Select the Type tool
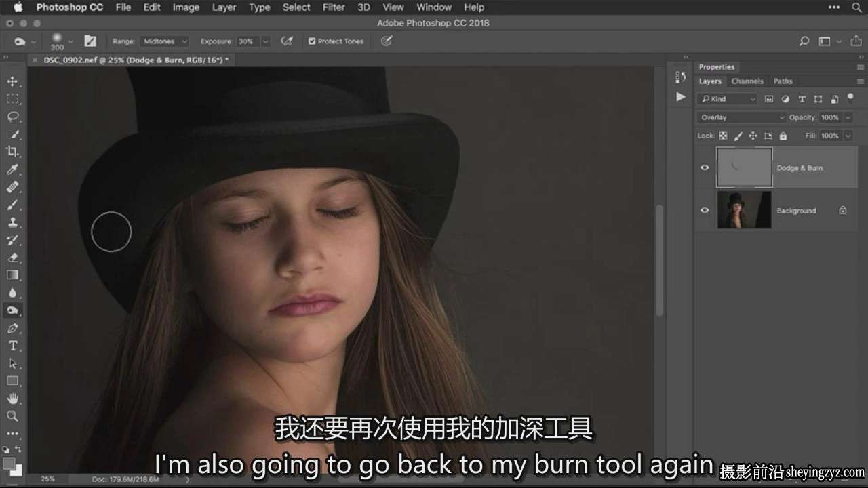 pos(12,346)
